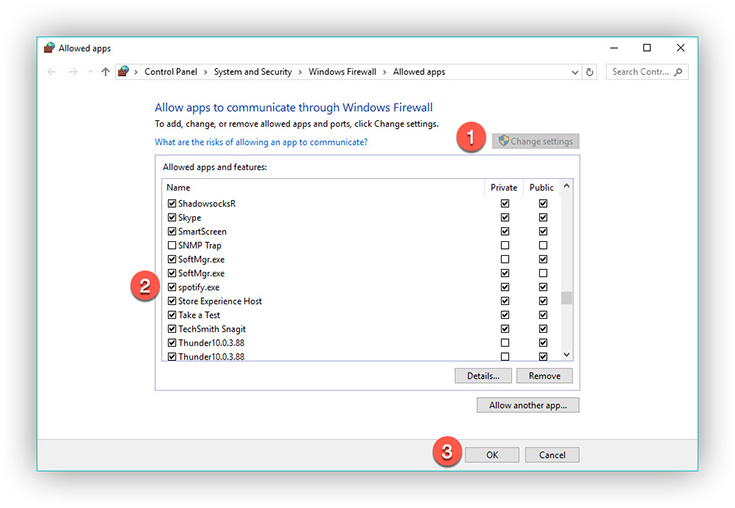
Task: Click the Allowed apps title bar icon
Action: [50, 47]
